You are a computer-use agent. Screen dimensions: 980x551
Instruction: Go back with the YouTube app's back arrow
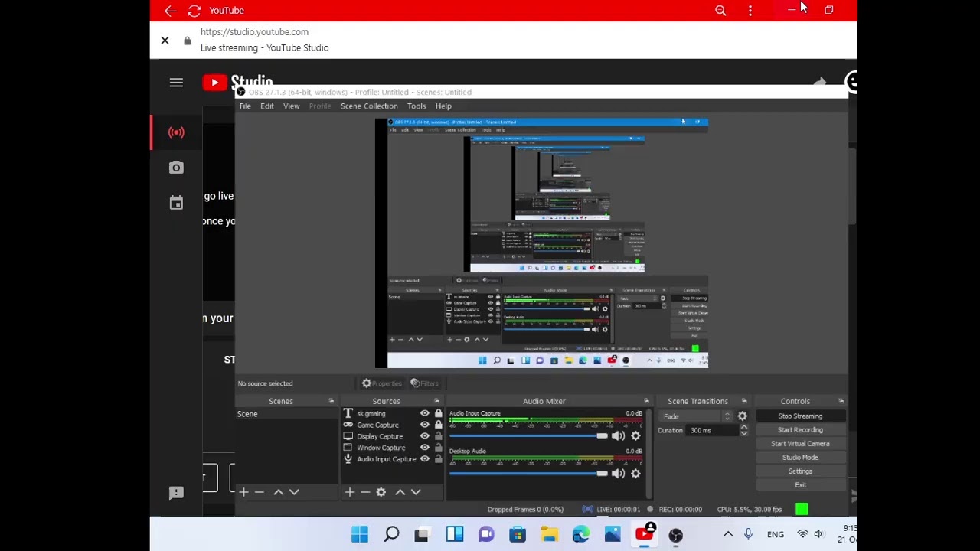[170, 11]
